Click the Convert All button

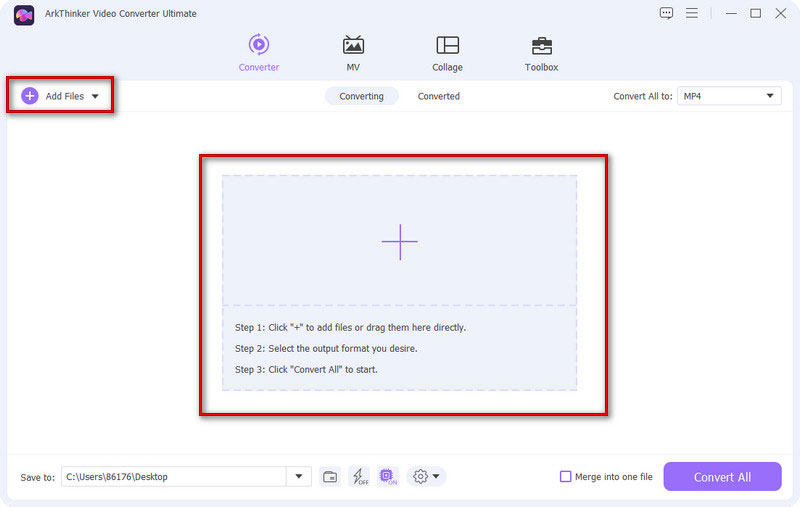tap(722, 476)
